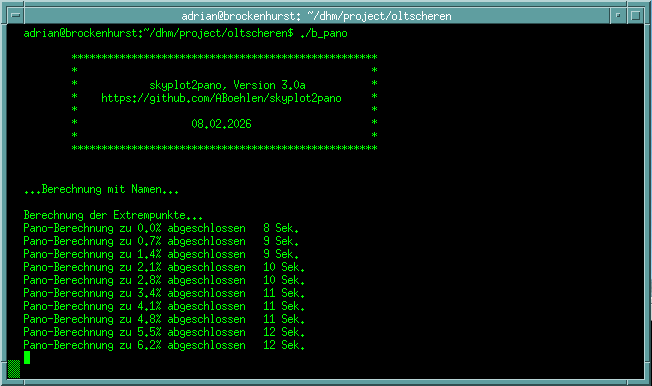Click the date 08.02.2026 in the banner
This screenshot has height=386, width=652.
coord(221,124)
